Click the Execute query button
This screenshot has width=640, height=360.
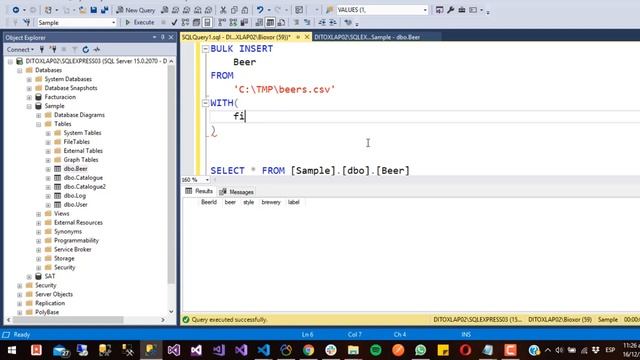(x=140, y=22)
